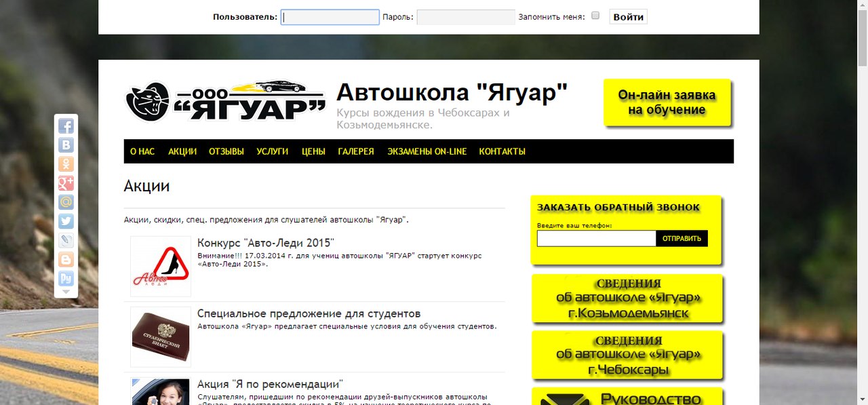Open the 'Руководство' banner

click(x=627, y=397)
